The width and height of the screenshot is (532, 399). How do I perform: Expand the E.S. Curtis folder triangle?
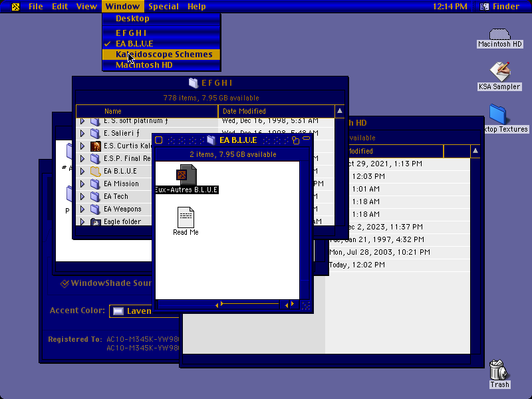click(x=82, y=146)
